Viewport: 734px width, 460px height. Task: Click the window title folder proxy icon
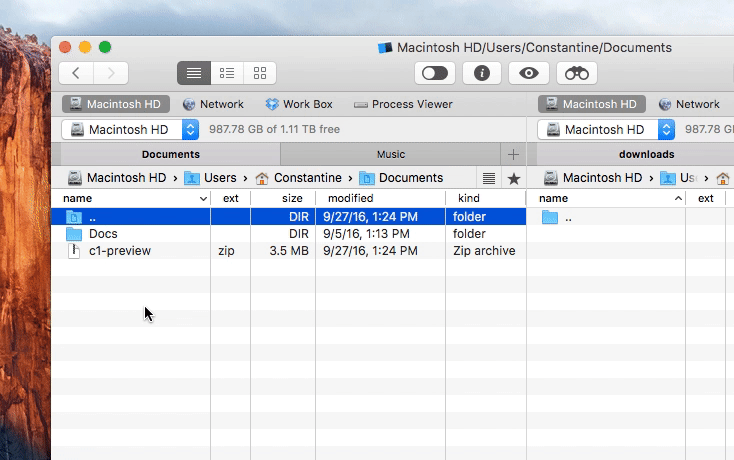(385, 48)
